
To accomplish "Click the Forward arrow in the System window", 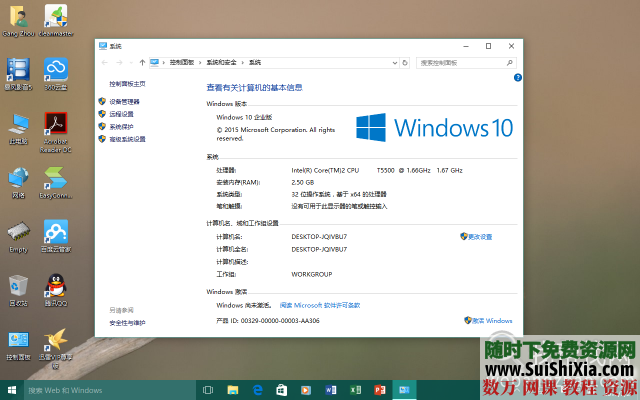I will [119, 62].
